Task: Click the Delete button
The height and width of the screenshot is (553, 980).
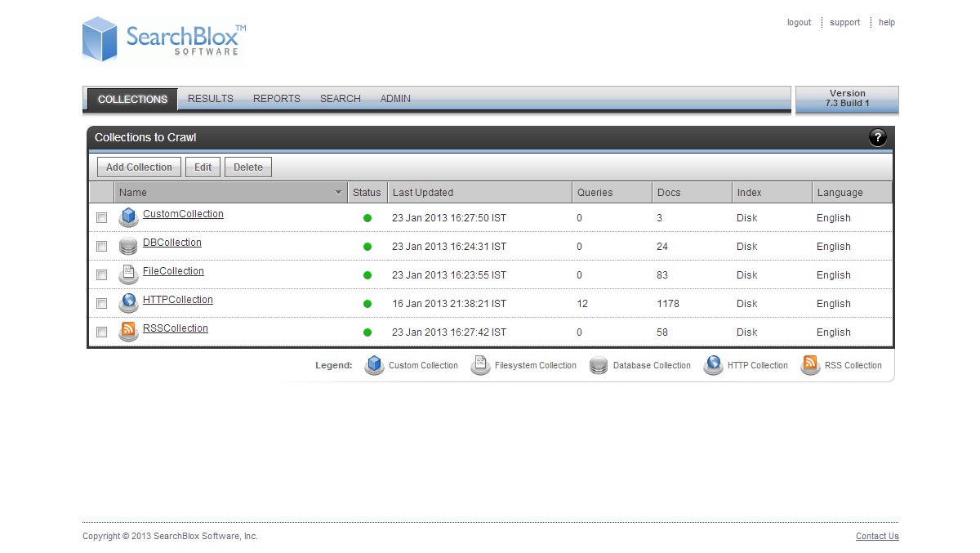Action: (248, 167)
